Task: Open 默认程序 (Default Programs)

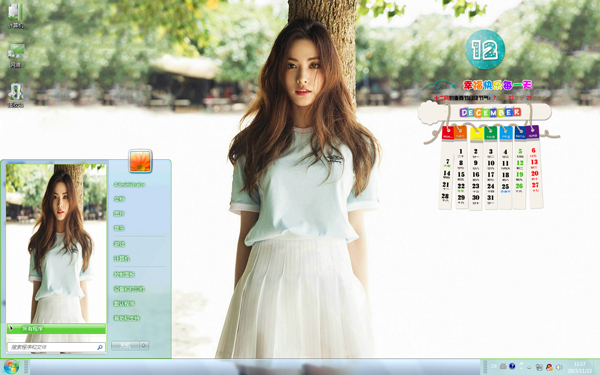Action: 124,303
